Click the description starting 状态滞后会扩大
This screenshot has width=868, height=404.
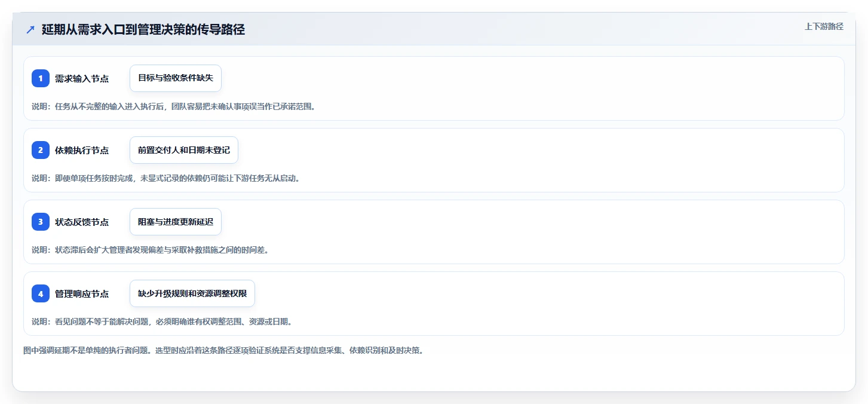[150, 250]
